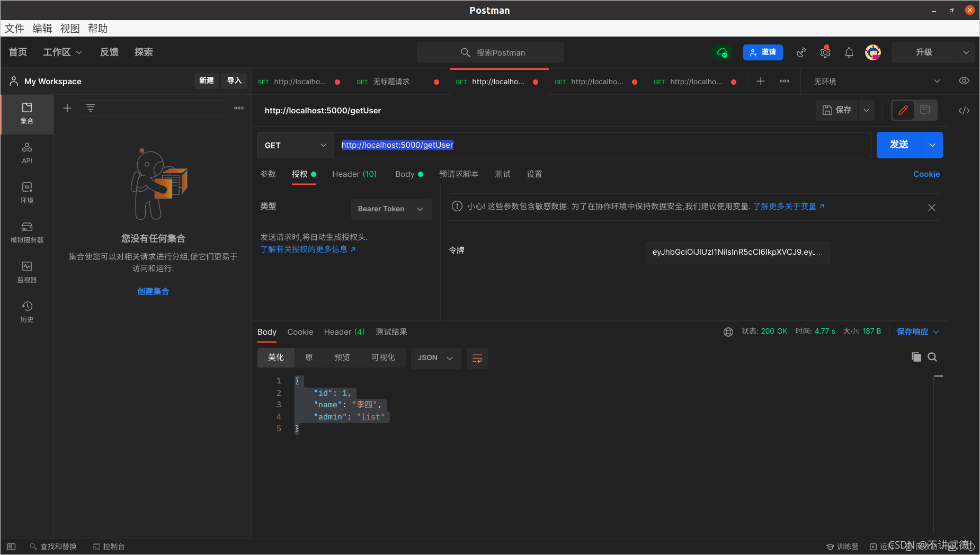Image resolution: width=980 pixels, height=555 pixels.
Task: Open the Collections sidebar panel
Action: tap(27, 114)
